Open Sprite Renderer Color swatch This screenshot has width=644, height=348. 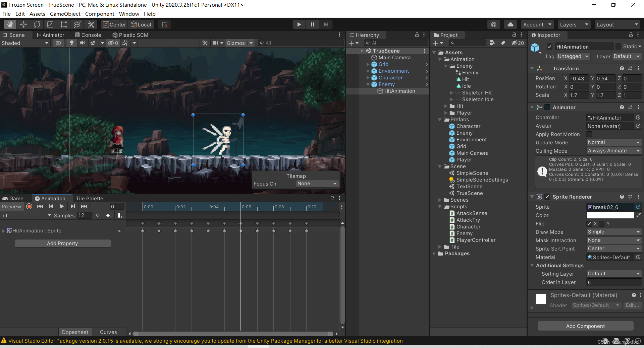point(610,215)
